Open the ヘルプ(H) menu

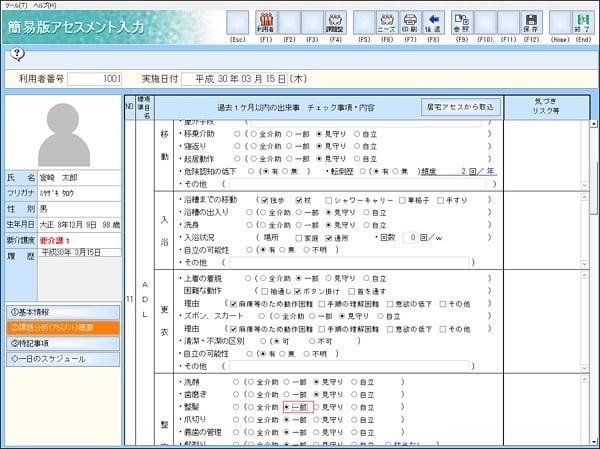pos(45,5)
